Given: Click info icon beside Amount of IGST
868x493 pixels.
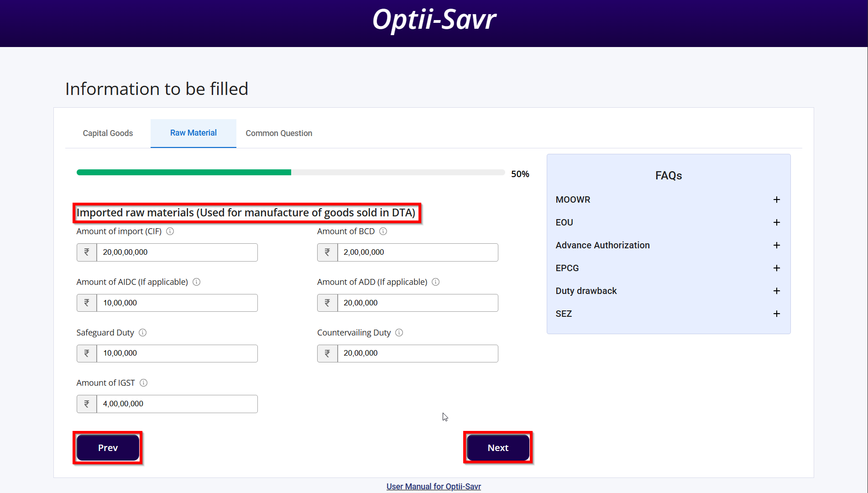Looking at the screenshot, I should (x=143, y=383).
